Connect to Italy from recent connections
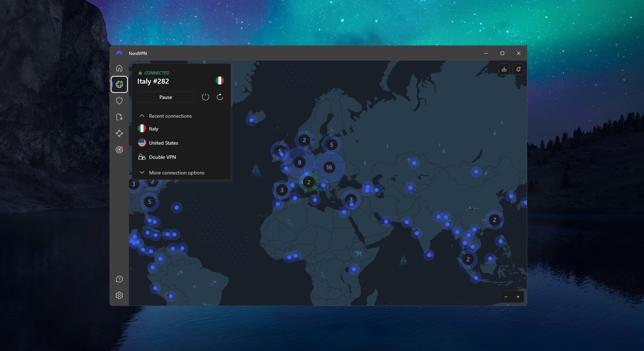Viewport: 644px width, 351px height. pos(181,129)
